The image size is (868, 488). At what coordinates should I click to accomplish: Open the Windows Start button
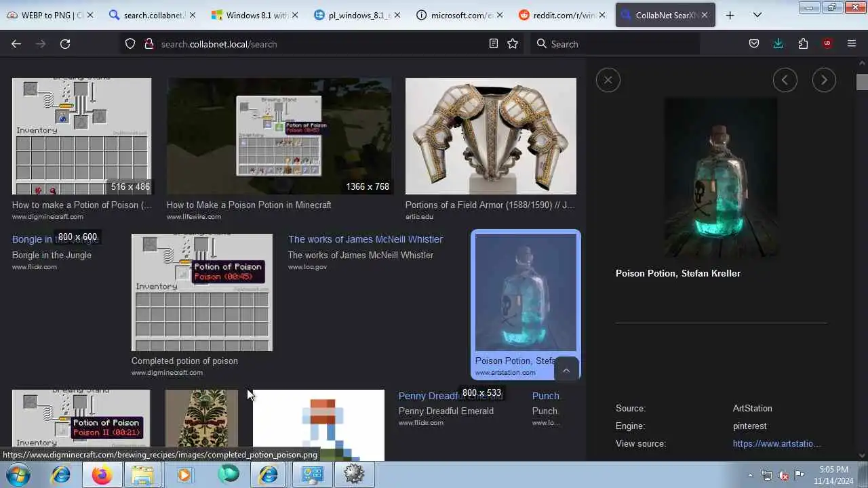tap(18, 474)
